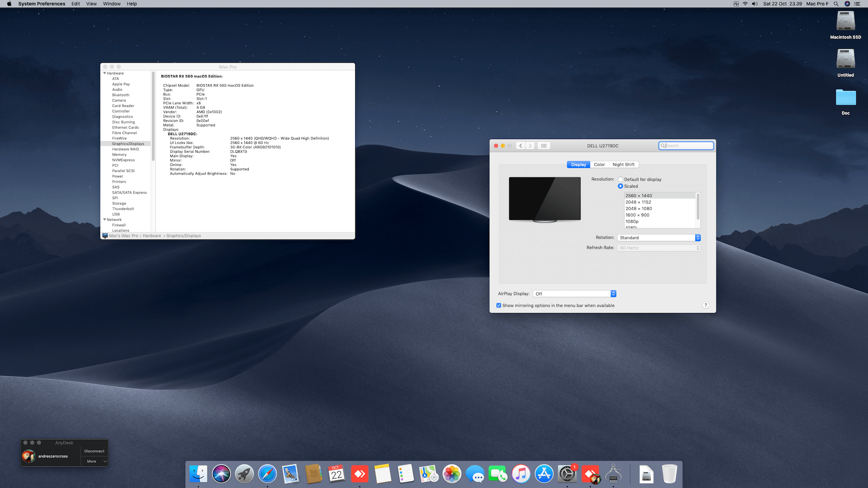The height and width of the screenshot is (488, 868).
Task: Open Photos from the Dock
Action: coord(452,474)
